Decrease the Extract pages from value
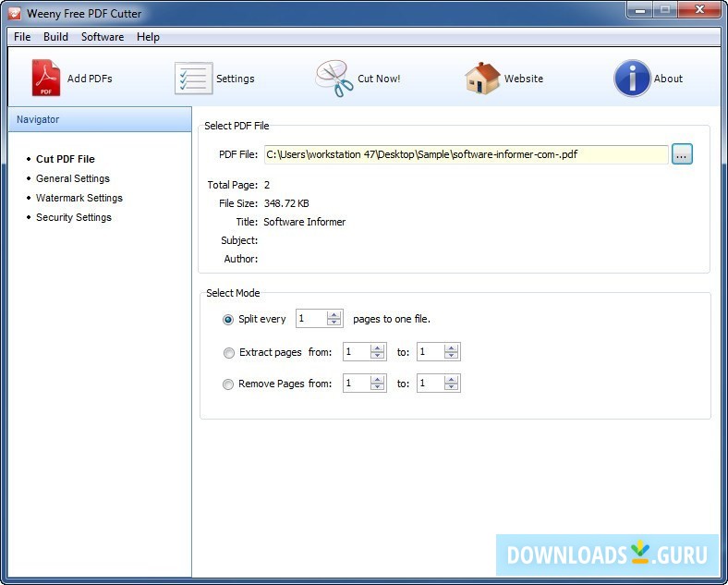 tap(378, 356)
